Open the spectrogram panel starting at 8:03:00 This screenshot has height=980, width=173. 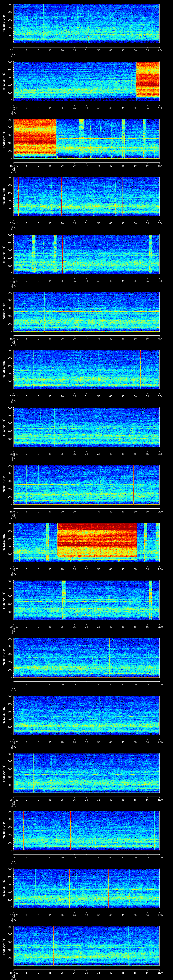click(87, 139)
